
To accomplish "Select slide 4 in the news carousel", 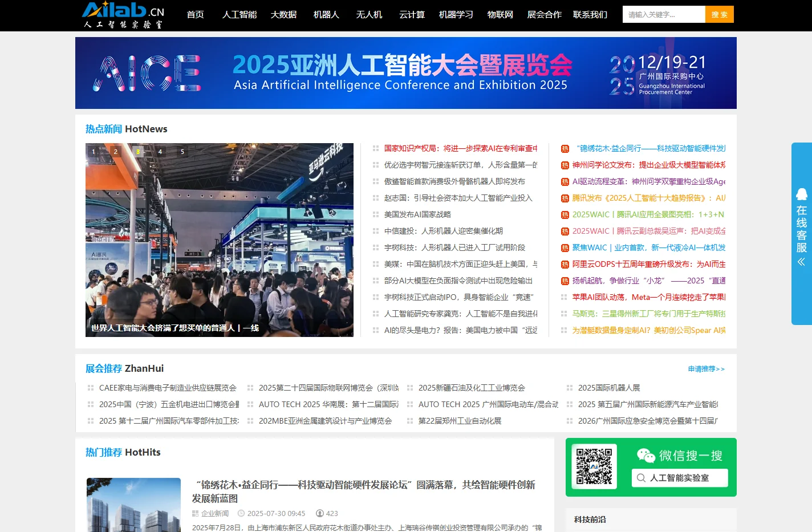I will pyautogui.click(x=160, y=152).
